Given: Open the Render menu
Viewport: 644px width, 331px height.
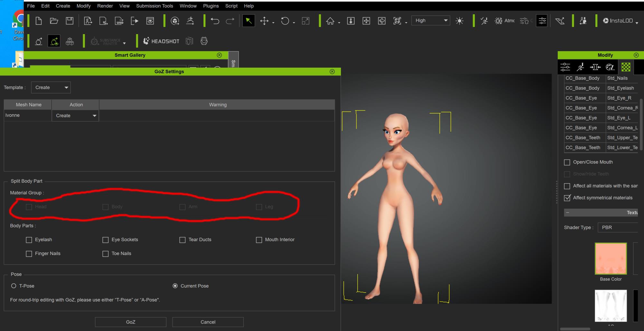Looking at the screenshot, I should click(105, 6).
